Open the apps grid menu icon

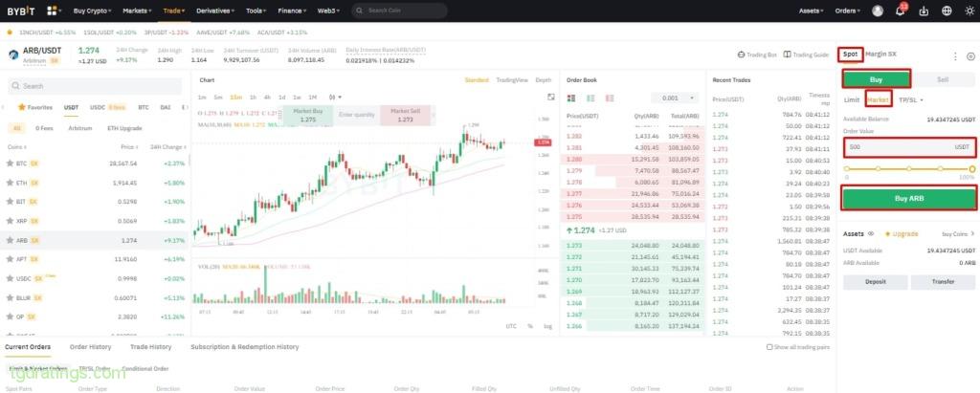point(52,11)
